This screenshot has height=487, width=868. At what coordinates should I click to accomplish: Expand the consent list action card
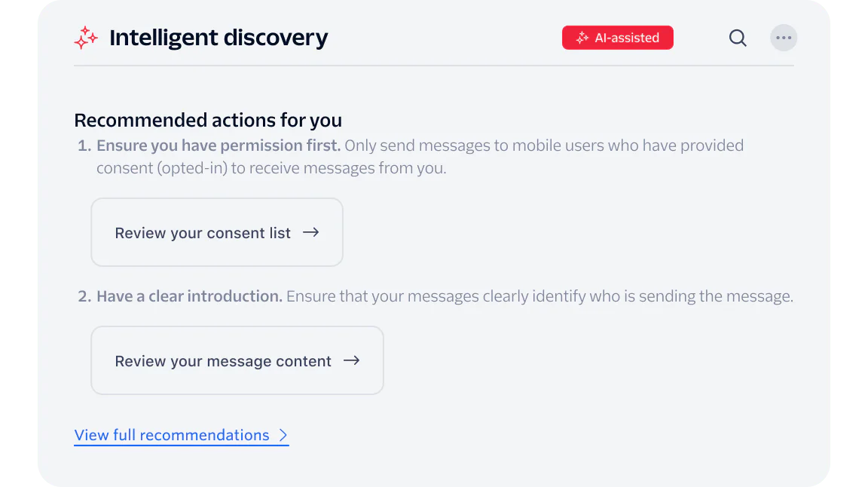pyautogui.click(x=216, y=232)
